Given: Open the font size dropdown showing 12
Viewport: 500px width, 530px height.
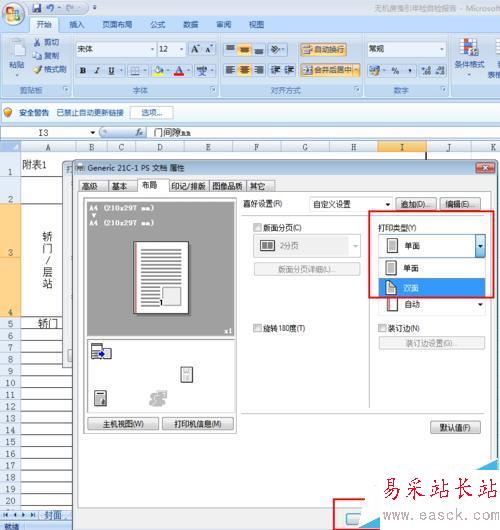Looking at the screenshot, I should pyautogui.click(x=182, y=49).
